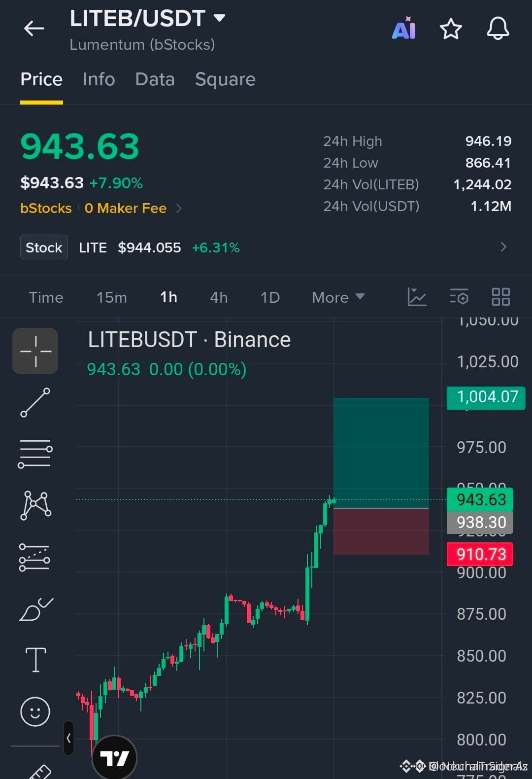Select the crosshair cursor tool

[x=35, y=351]
